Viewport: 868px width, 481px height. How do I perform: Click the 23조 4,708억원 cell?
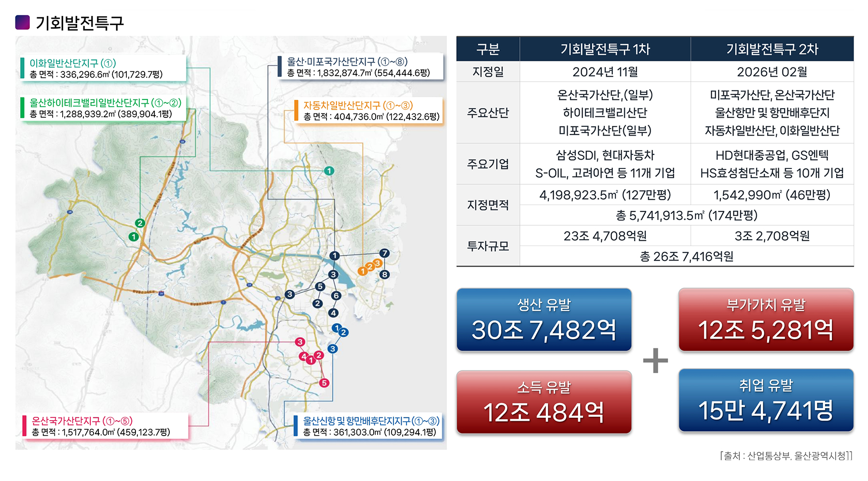tap(605, 236)
